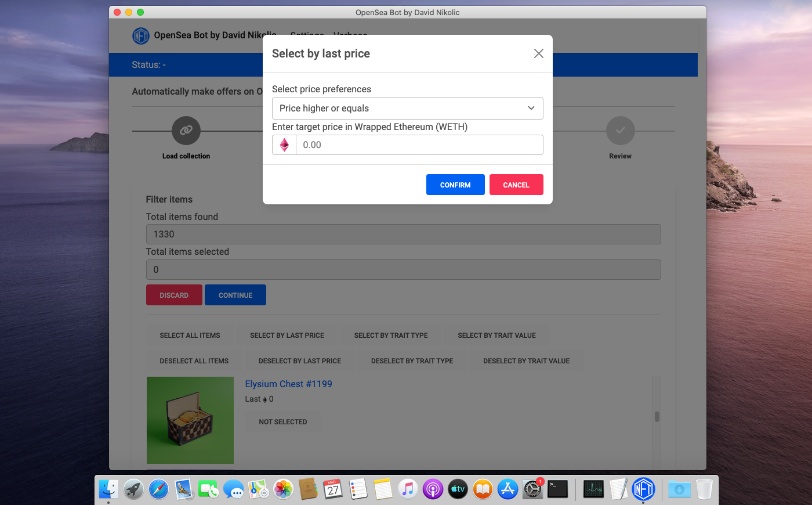
Task: Open the Downloads folder in dock
Action: [679, 489]
